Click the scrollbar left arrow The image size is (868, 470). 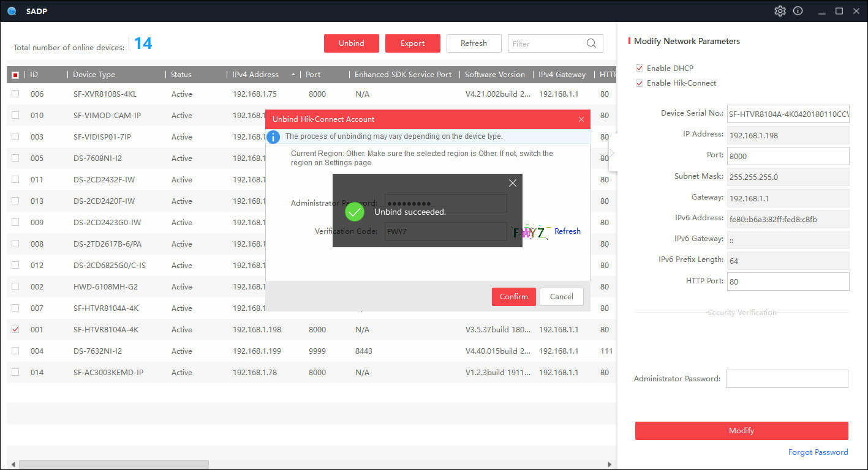click(x=12, y=464)
